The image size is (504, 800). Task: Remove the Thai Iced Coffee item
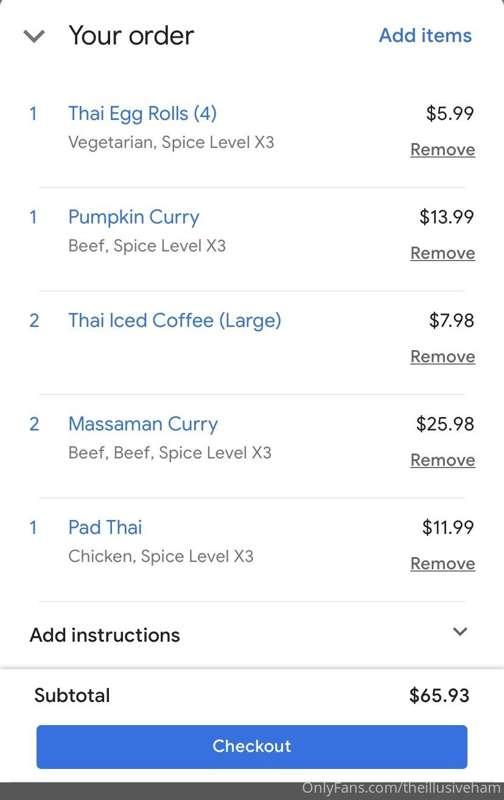[442, 357]
